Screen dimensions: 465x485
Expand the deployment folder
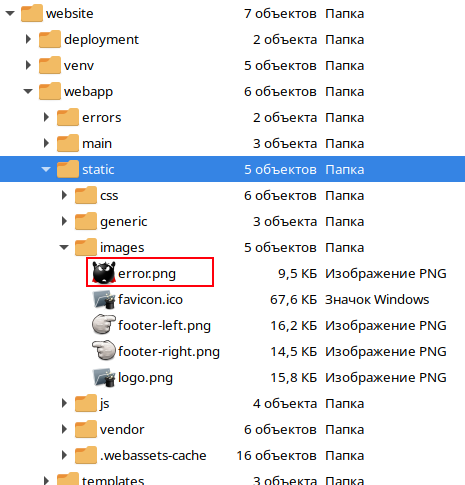tap(28, 39)
